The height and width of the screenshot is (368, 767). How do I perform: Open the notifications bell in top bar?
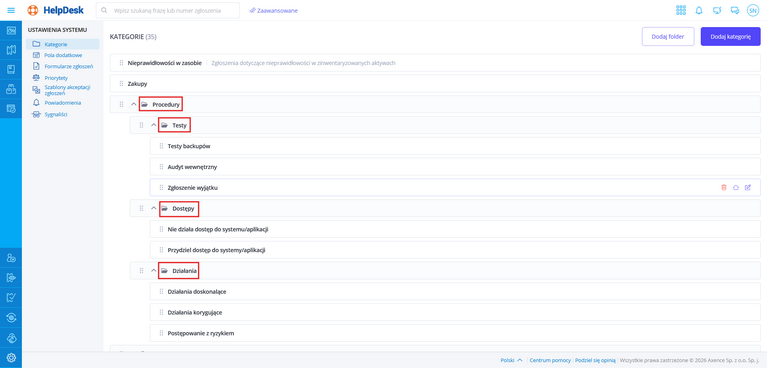699,10
